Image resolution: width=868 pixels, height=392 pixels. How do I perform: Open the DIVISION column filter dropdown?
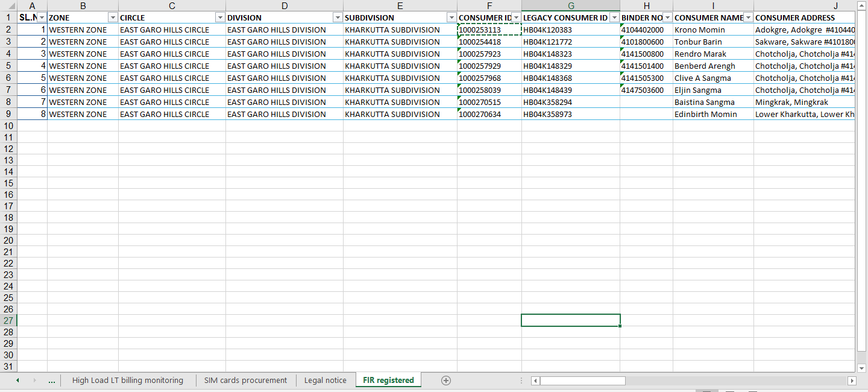[x=337, y=17]
